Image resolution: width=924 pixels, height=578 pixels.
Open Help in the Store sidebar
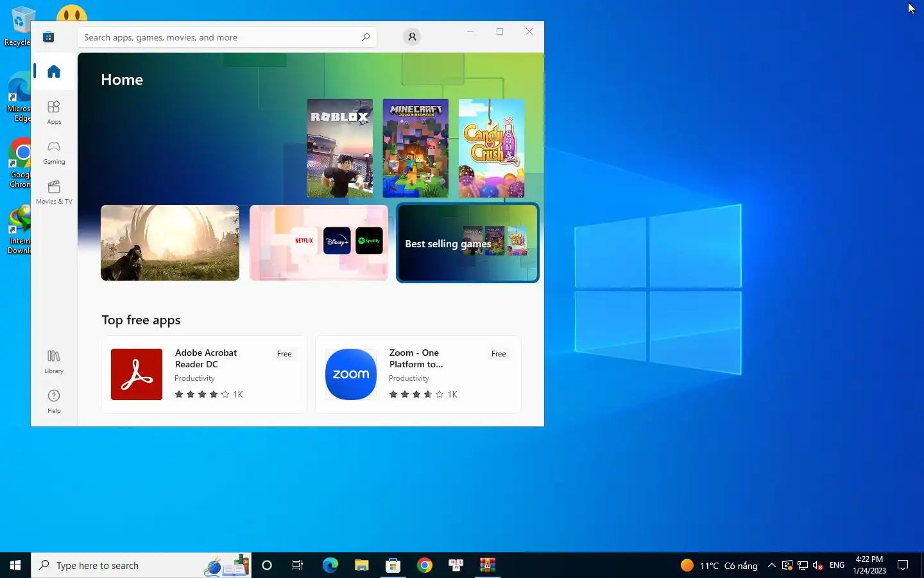click(x=54, y=402)
